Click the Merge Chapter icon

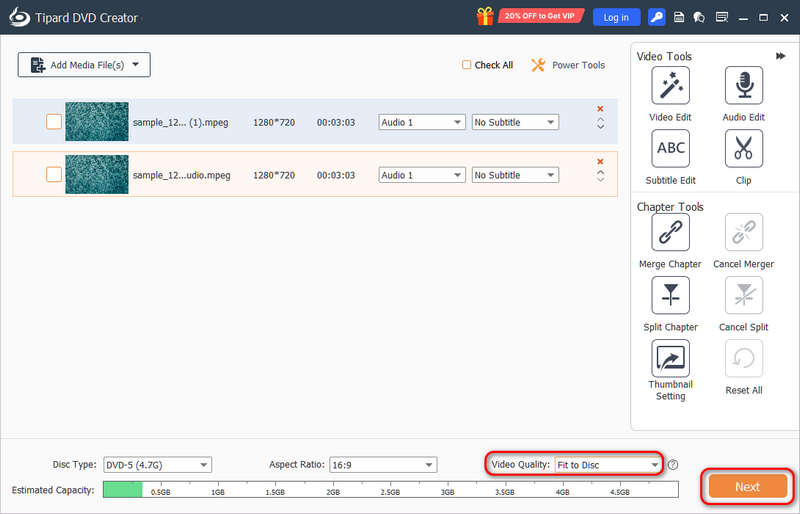coord(670,233)
